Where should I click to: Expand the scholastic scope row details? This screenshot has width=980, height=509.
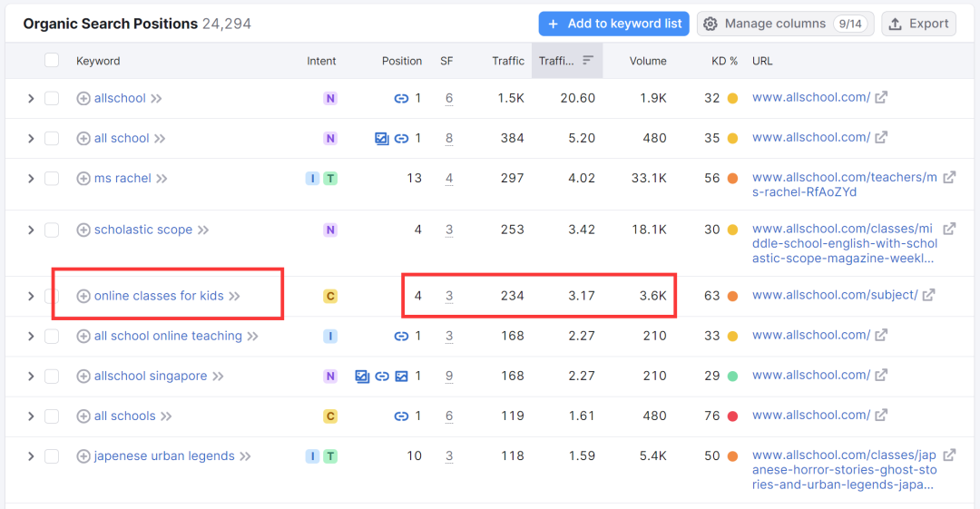tap(30, 230)
